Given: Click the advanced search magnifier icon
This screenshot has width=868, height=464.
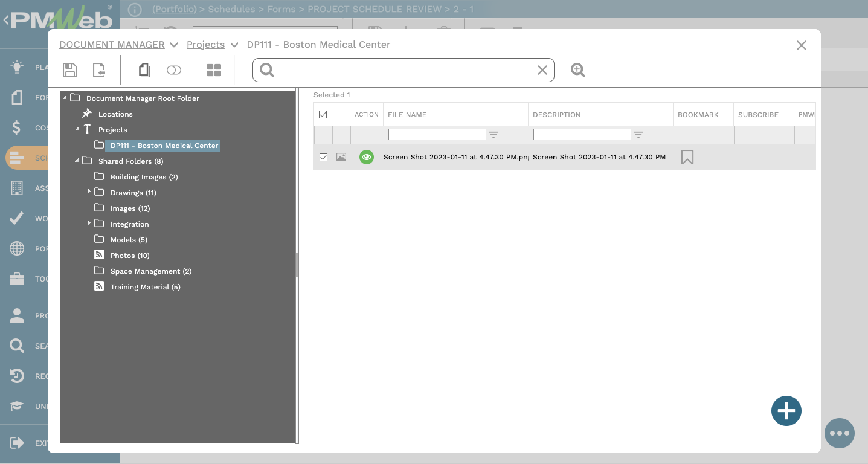Looking at the screenshot, I should [577, 70].
